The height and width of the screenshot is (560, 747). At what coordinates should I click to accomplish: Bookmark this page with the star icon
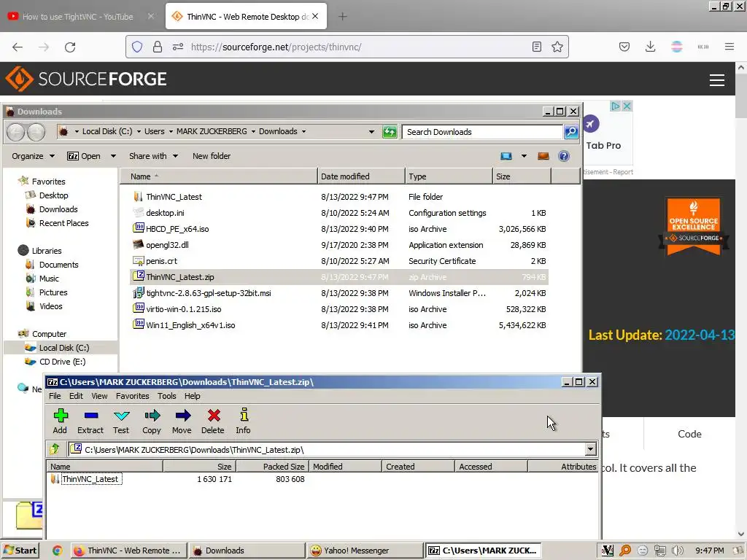tap(557, 47)
